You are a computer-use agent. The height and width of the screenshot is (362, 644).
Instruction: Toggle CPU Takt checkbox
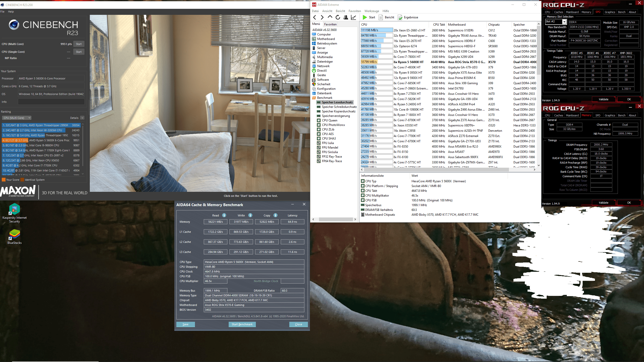[363, 191]
